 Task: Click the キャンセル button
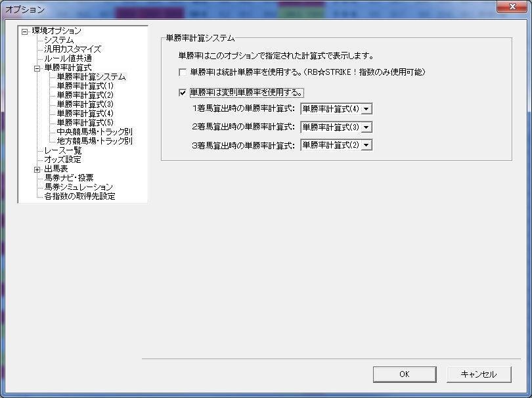click(x=479, y=374)
